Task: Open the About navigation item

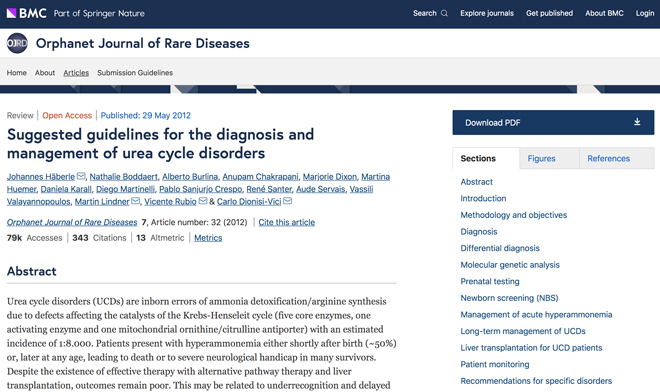Action: [45, 72]
